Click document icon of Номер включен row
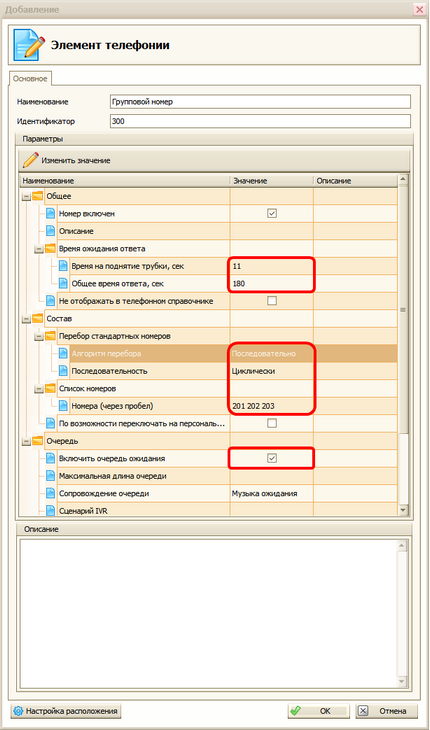This screenshot has width=430, height=730. (50, 214)
